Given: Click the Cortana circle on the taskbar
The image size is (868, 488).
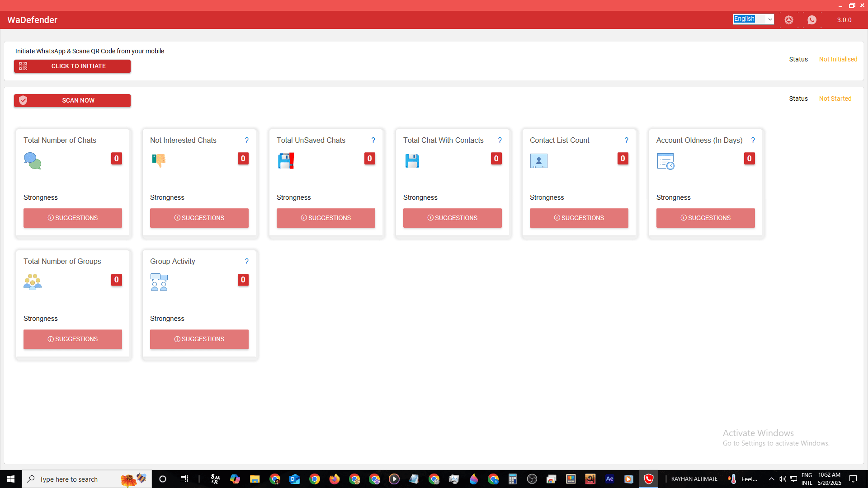Looking at the screenshot, I should [163, 479].
